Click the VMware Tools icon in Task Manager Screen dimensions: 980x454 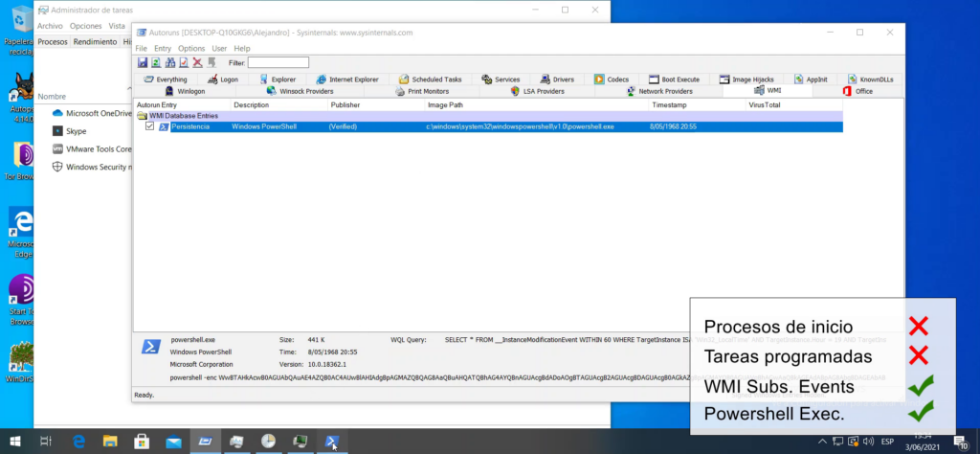pos(57,149)
